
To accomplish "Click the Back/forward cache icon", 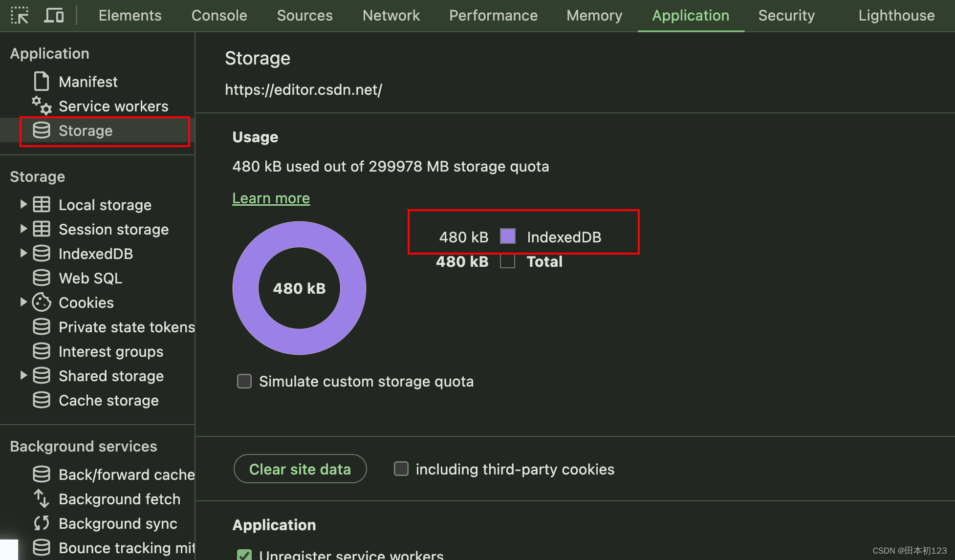I will click(42, 474).
